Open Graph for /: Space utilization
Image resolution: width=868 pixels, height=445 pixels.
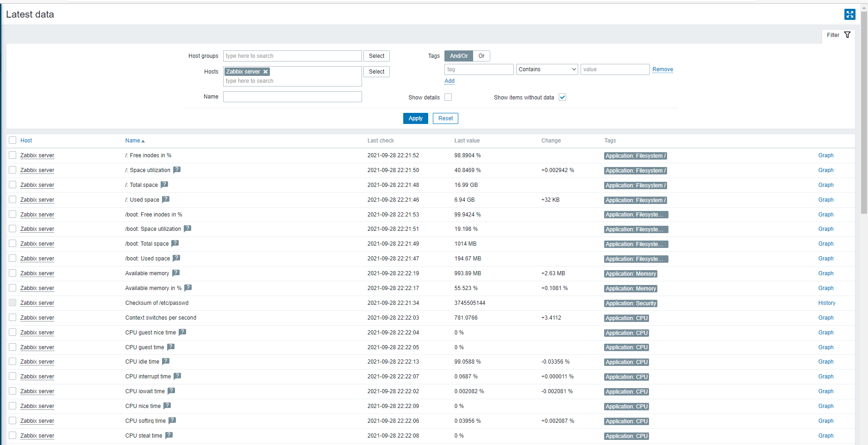826,170
